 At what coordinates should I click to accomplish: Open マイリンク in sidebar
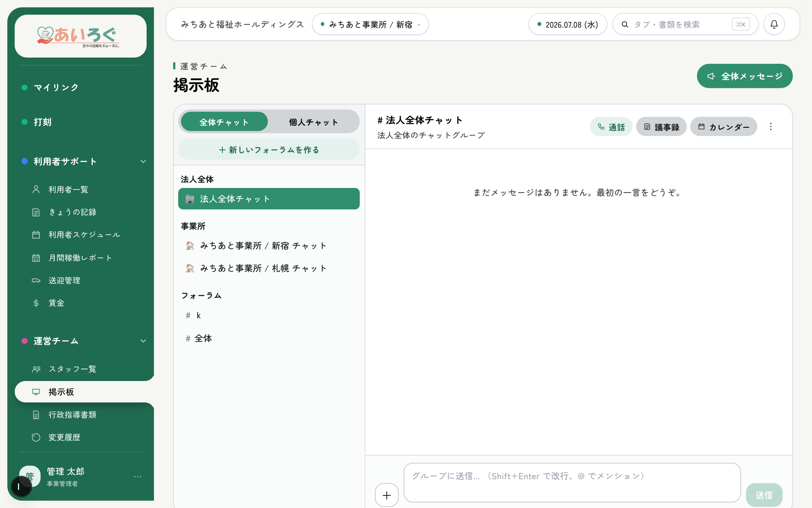56,87
